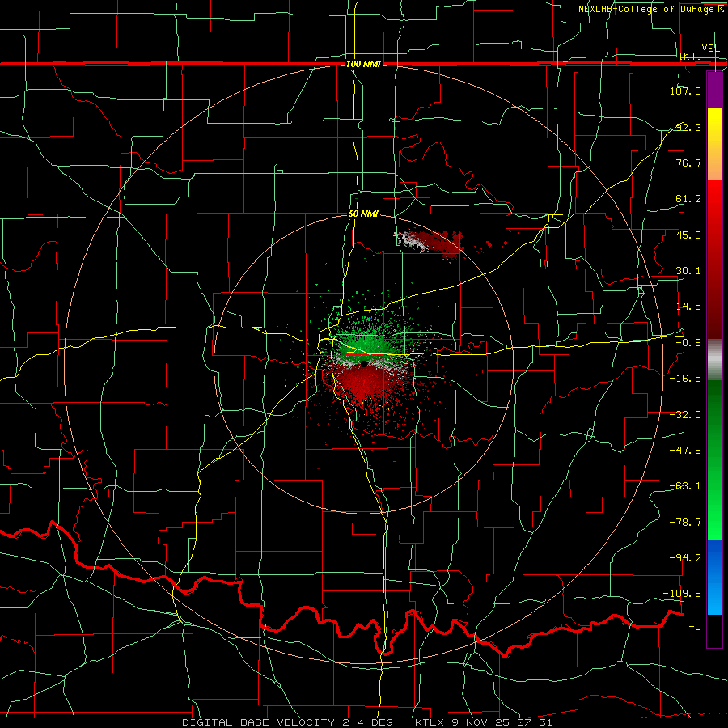This screenshot has width=728, height=728.
Task: Click the Digital Base Velocity caption text
Action: point(366,722)
